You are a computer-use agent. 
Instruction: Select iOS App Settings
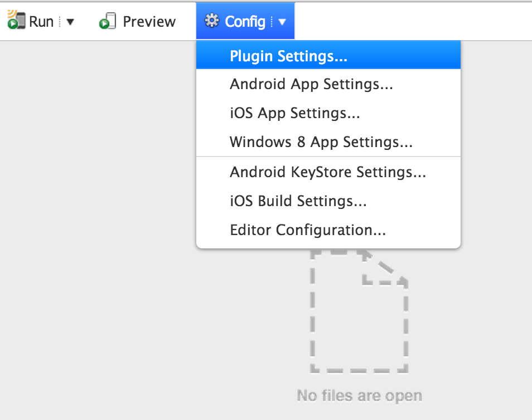[294, 113]
